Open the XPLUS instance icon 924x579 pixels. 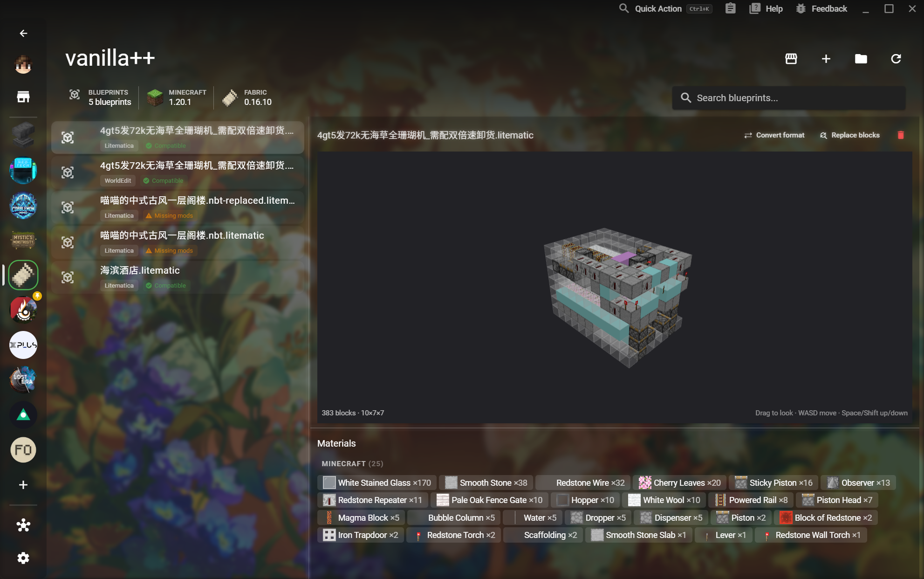point(23,345)
